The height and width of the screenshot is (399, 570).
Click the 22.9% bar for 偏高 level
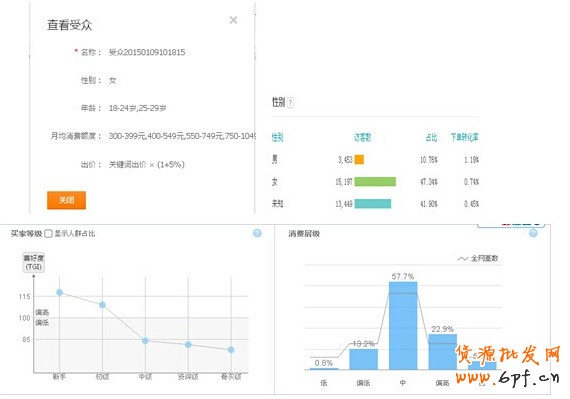click(x=442, y=352)
